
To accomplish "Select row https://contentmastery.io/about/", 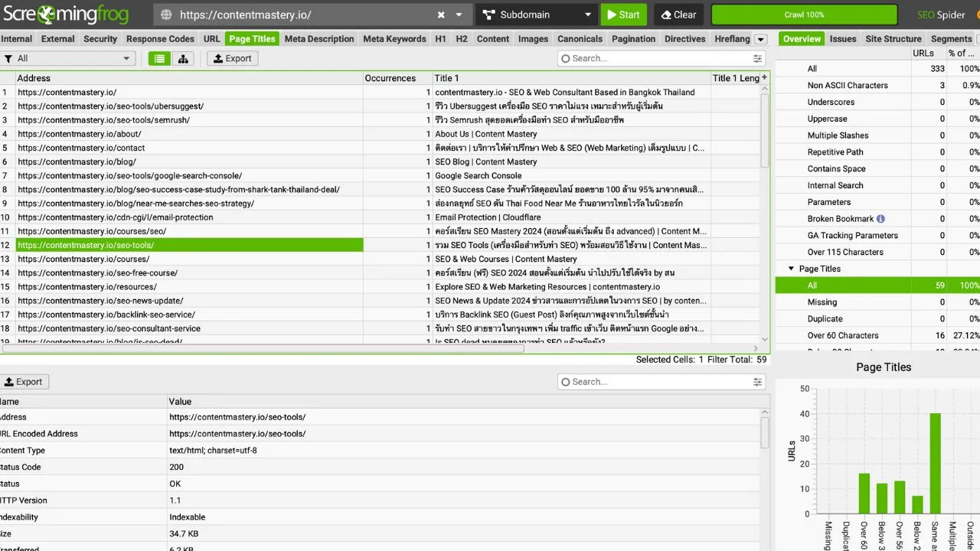I will [189, 134].
